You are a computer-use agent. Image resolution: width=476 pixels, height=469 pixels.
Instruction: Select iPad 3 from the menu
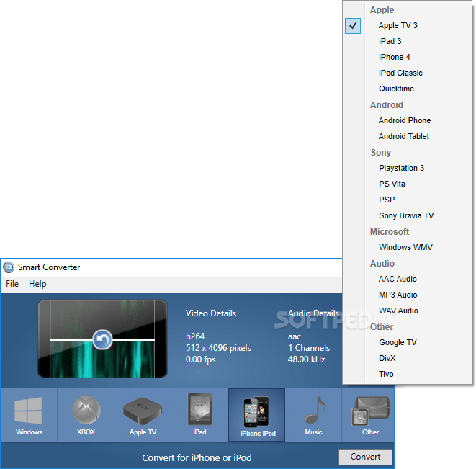(407, 41)
